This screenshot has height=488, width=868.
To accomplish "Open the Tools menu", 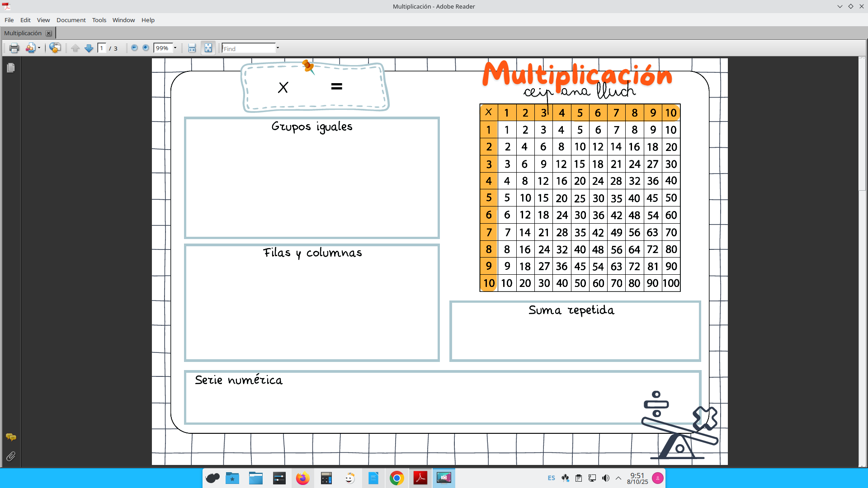I will pos(99,20).
